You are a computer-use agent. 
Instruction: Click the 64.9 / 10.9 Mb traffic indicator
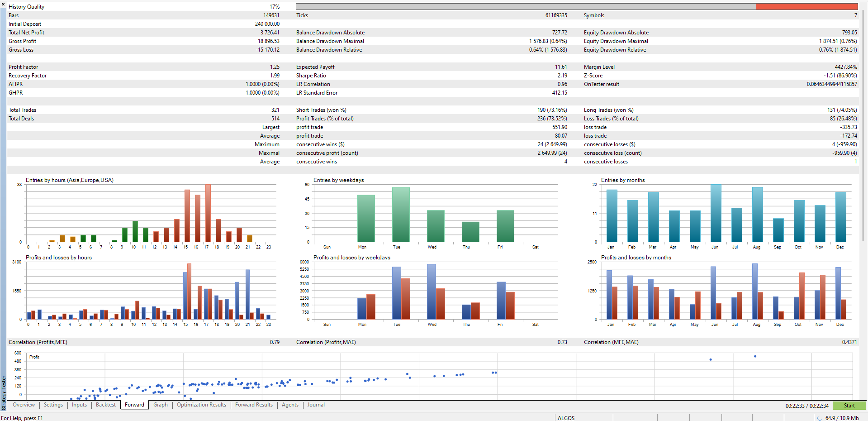[x=842, y=418]
